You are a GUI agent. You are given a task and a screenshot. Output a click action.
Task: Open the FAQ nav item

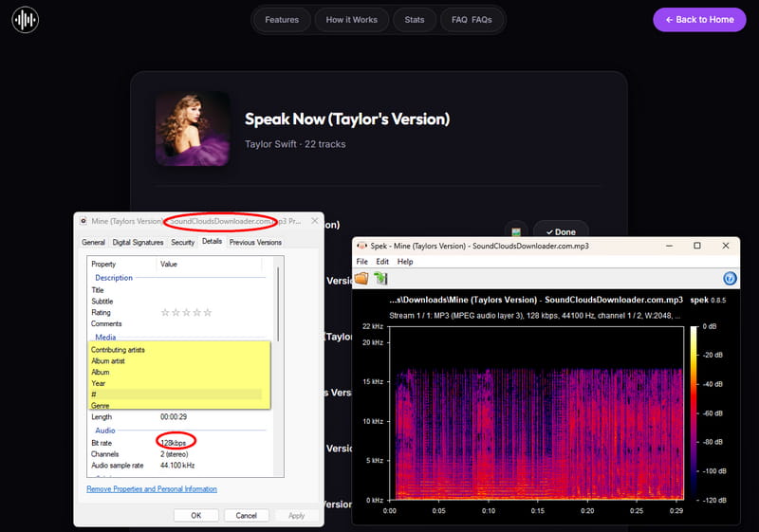(472, 20)
